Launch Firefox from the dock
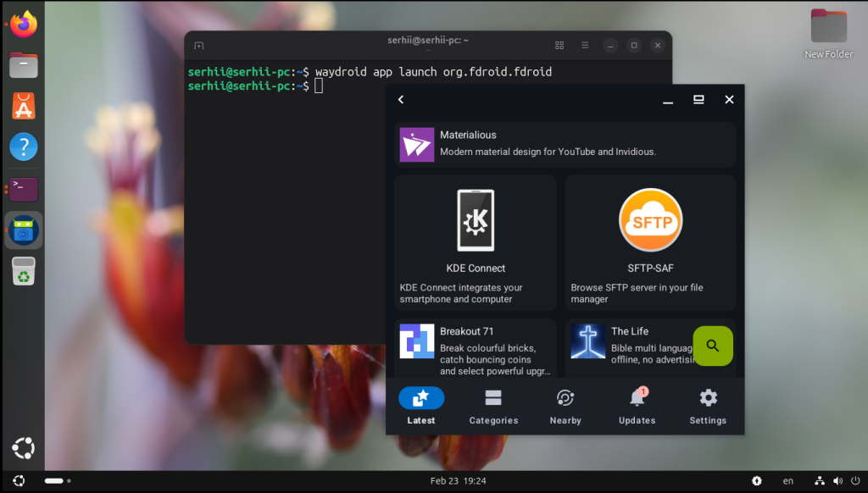Screen dimensions: 868x493 pyautogui.click(x=24, y=25)
